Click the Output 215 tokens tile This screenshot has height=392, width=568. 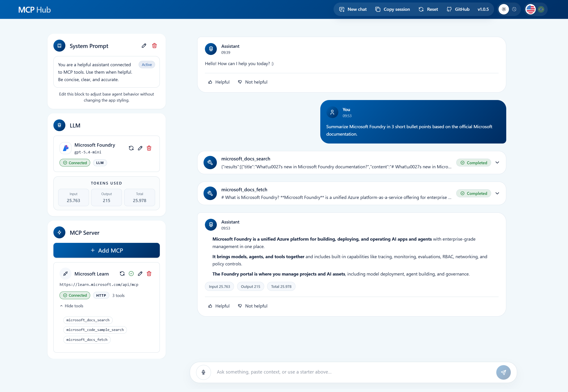107,197
